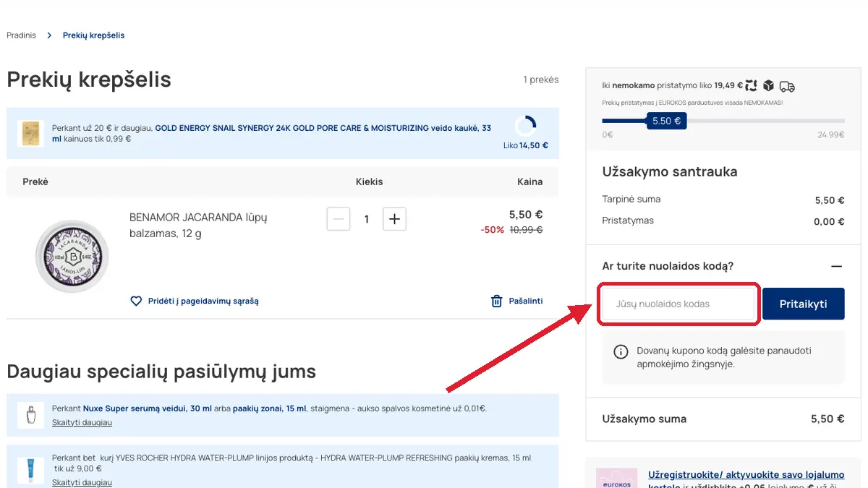Open the Benamor Jacaranda product thumbnail
Image resolution: width=868 pixels, height=488 pixels.
72,256
